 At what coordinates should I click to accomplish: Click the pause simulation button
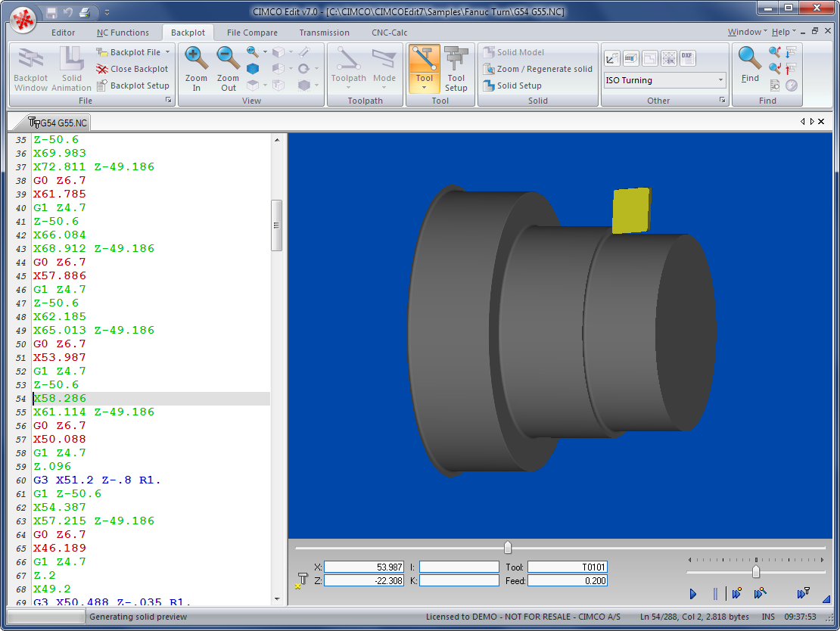(x=715, y=593)
